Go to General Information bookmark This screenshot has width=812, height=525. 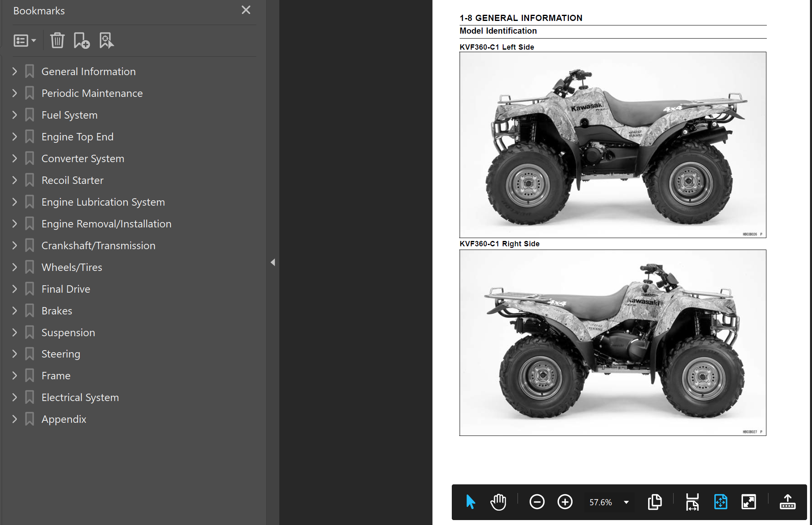click(x=88, y=71)
